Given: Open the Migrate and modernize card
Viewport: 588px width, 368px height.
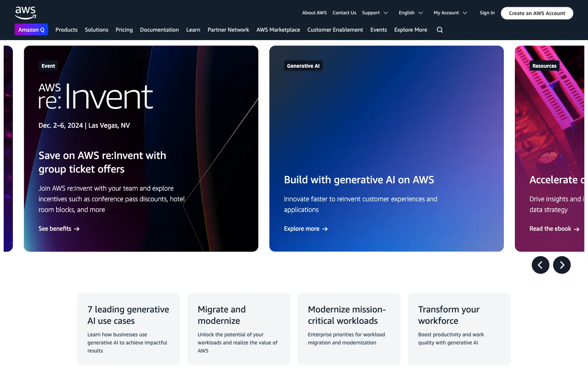Looking at the screenshot, I should 239,329.
